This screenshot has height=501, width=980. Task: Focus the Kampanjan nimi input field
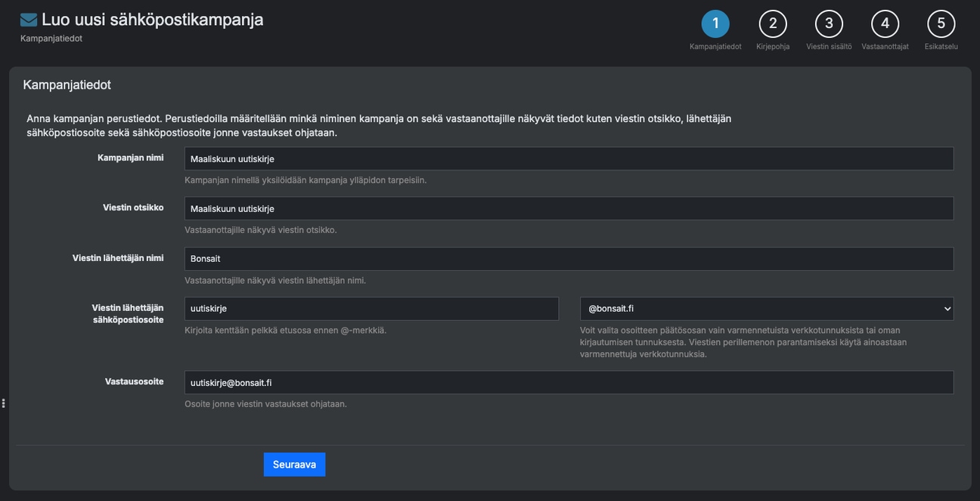568,159
